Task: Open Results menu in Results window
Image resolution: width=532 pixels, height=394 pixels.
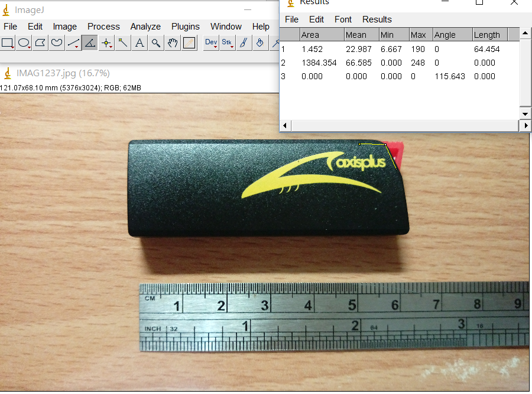Action: 377,19
